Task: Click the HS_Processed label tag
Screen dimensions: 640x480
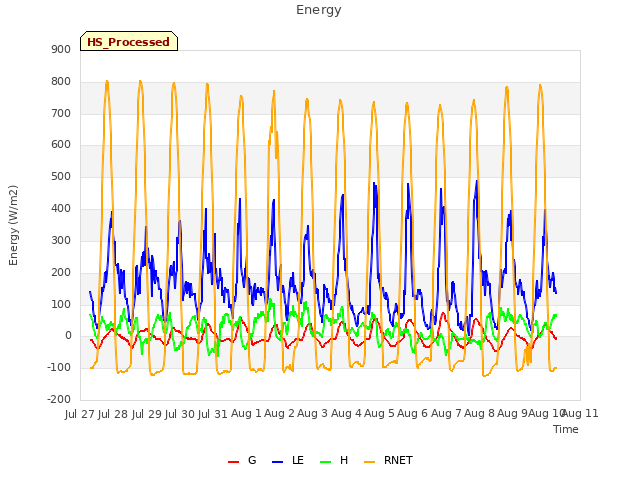Action: pos(129,41)
